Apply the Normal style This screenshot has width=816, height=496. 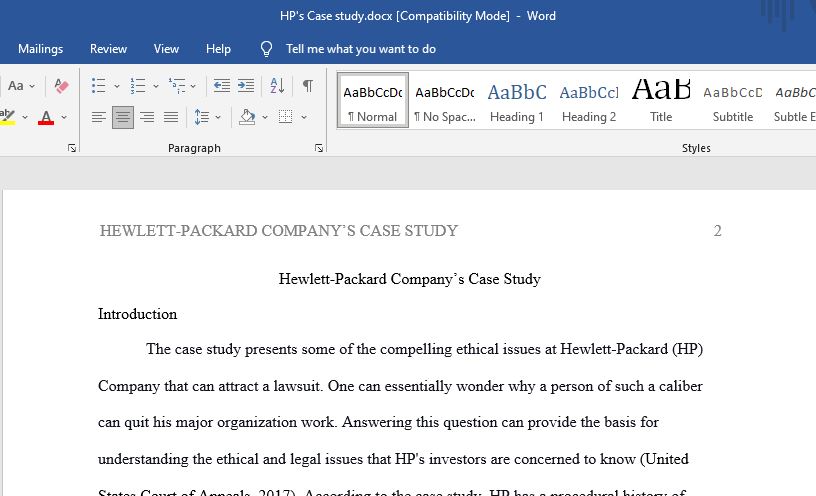click(x=373, y=100)
